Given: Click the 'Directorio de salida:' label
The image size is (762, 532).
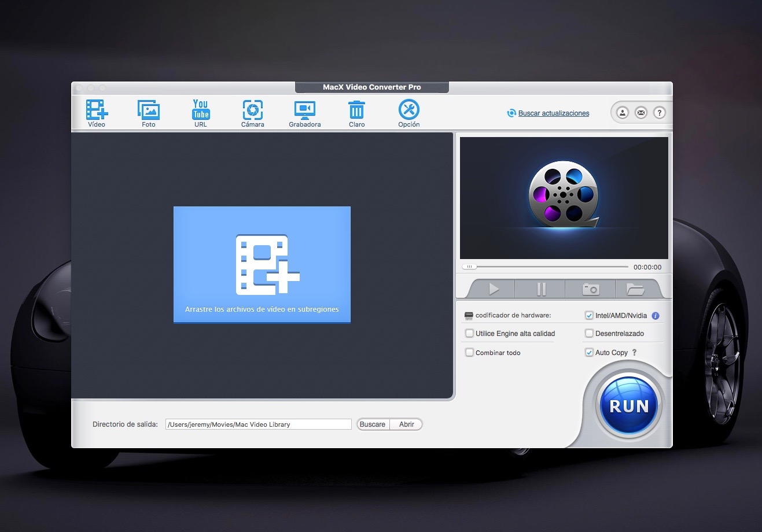Looking at the screenshot, I should pyautogui.click(x=125, y=424).
